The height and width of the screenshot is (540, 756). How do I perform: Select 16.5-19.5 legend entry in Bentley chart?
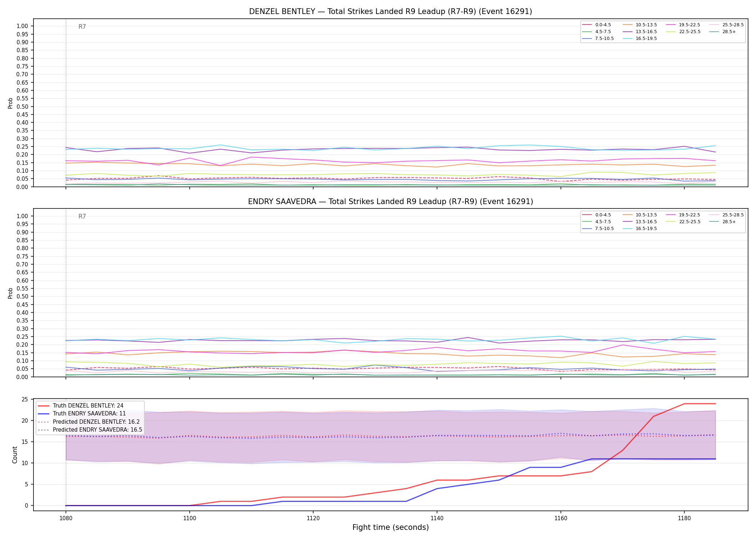pos(640,39)
